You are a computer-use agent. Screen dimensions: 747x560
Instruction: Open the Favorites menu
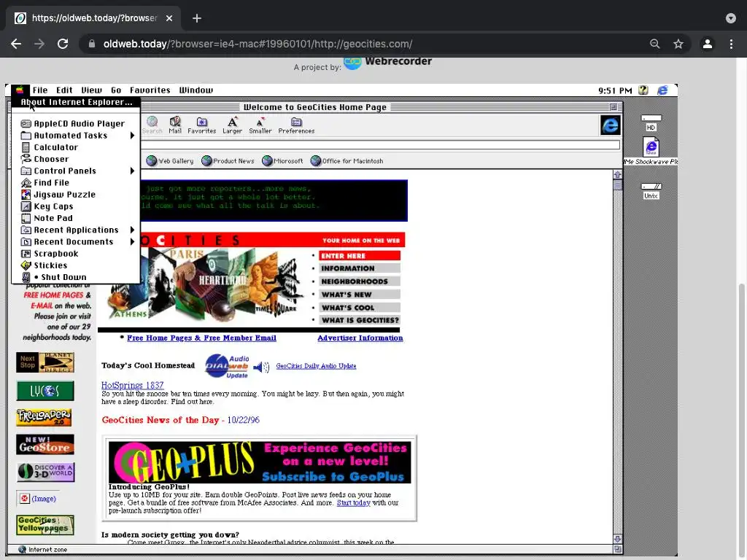[x=150, y=90]
